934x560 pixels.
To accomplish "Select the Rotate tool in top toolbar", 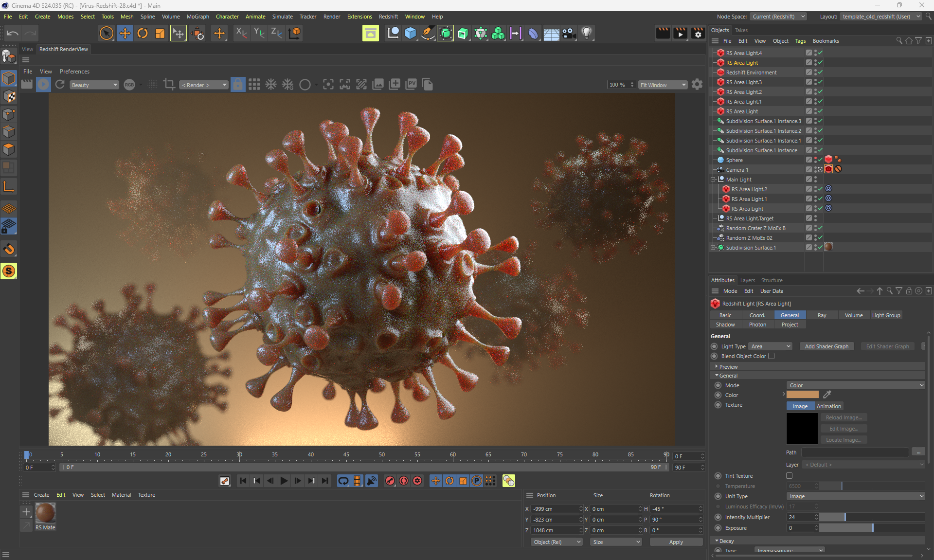I will click(x=143, y=33).
